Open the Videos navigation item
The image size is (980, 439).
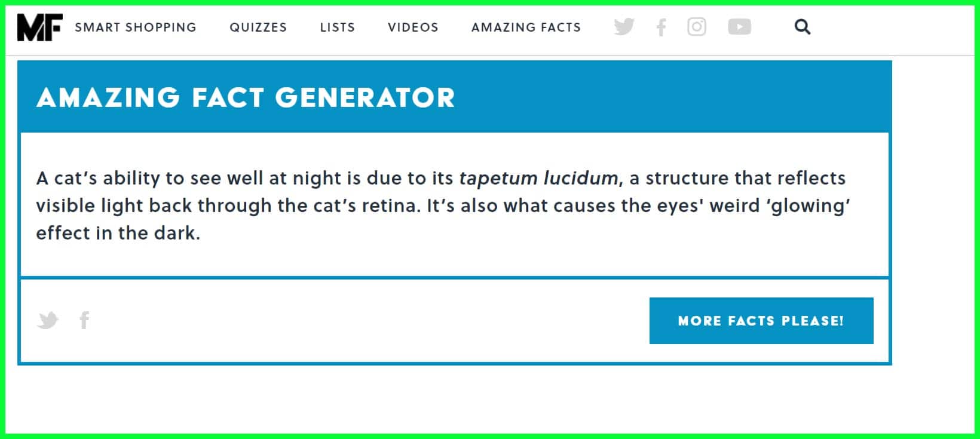point(413,27)
